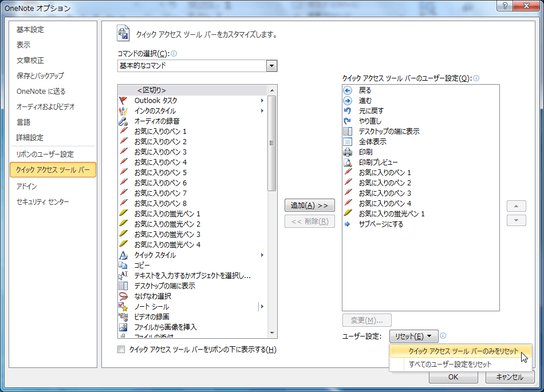Image resolution: width=544 pixels, height=392 pixels.
Task: Select the オーディオの録音 microphone icon
Action: pyautogui.click(x=123, y=121)
